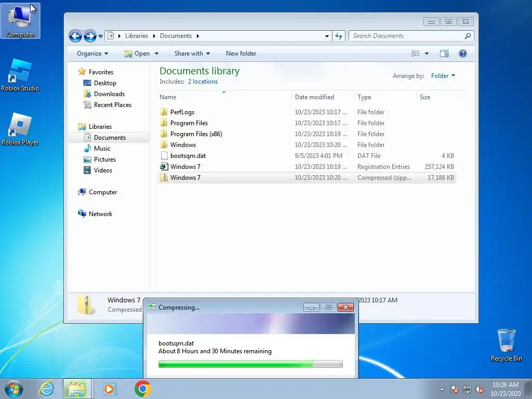Launch Internet Explorer from taskbar

(x=46, y=389)
